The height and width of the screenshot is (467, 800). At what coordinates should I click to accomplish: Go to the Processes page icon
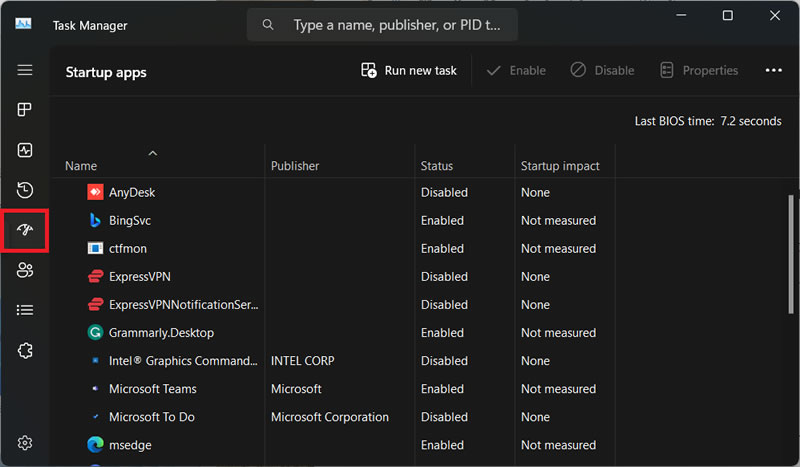pos(24,109)
